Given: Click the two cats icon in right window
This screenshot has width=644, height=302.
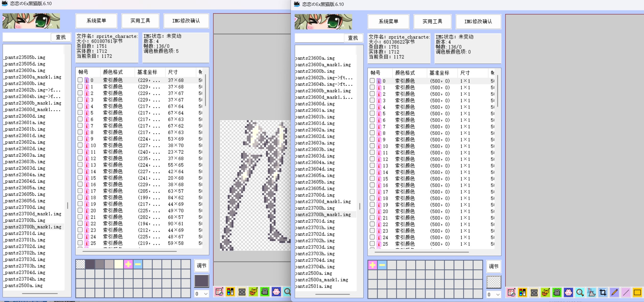Looking at the screenshot, I should 546,293.
